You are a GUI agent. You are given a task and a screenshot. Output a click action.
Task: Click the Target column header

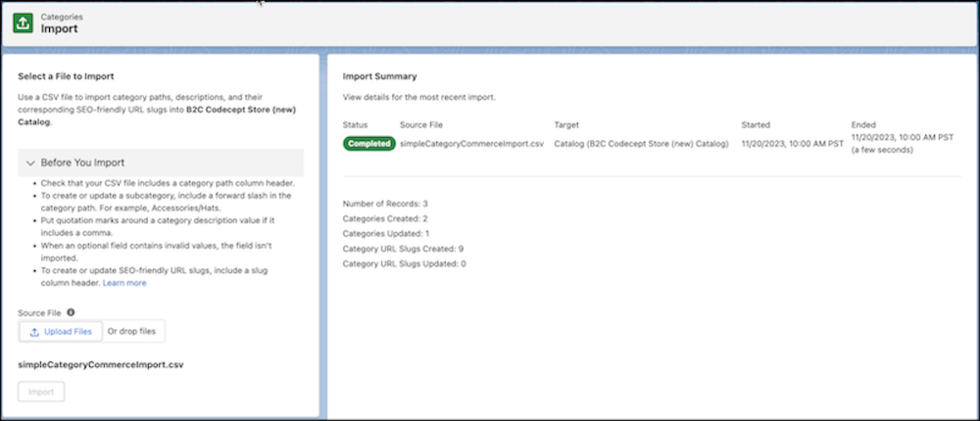tap(566, 125)
